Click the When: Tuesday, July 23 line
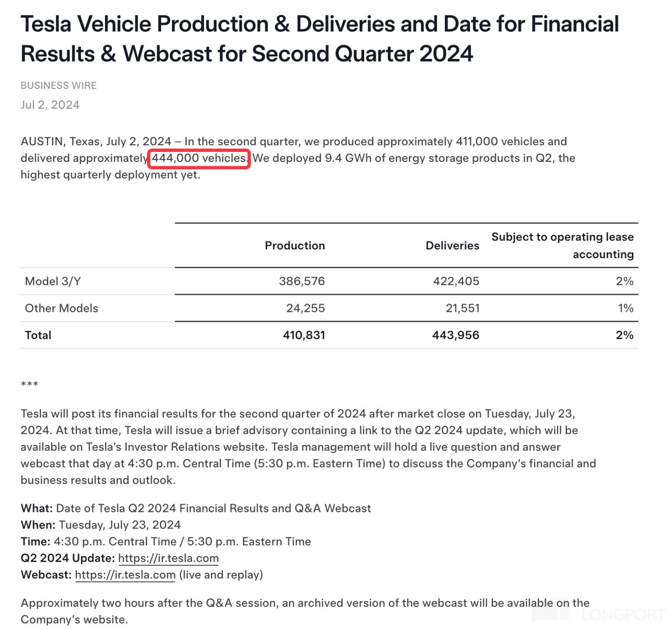Screen dimensions: 672x630 [101, 525]
